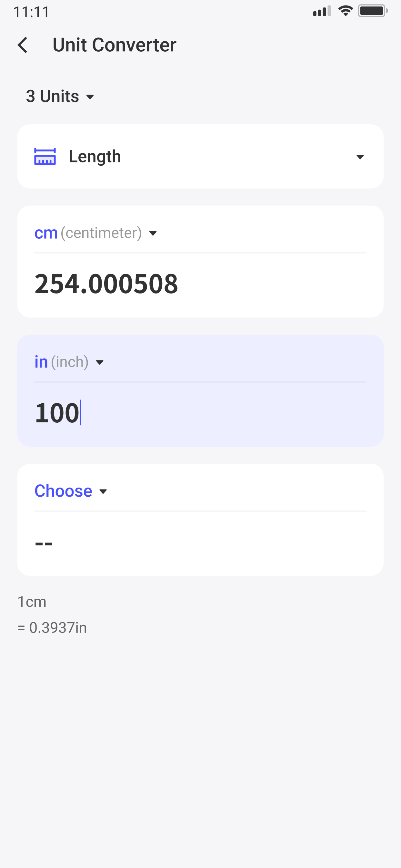Tap the back arrow icon
The image size is (401, 868).
23,45
